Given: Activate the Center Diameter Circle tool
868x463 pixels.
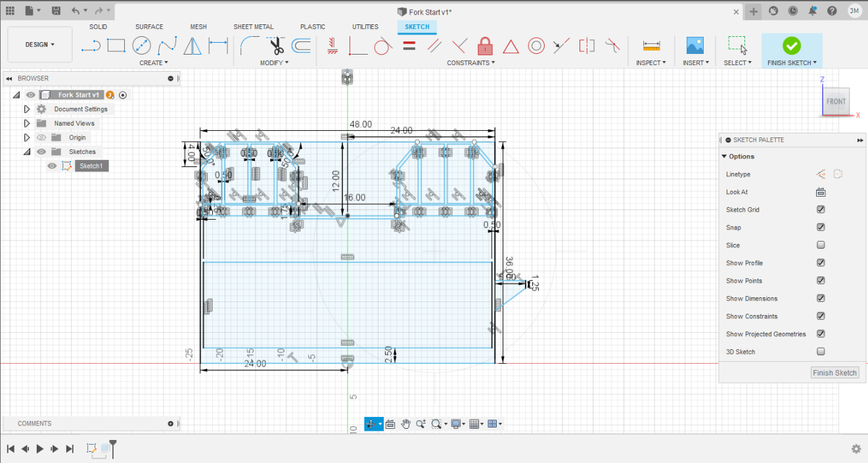Looking at the screenshot, I should pyautogui.click(x=141, y=45).
